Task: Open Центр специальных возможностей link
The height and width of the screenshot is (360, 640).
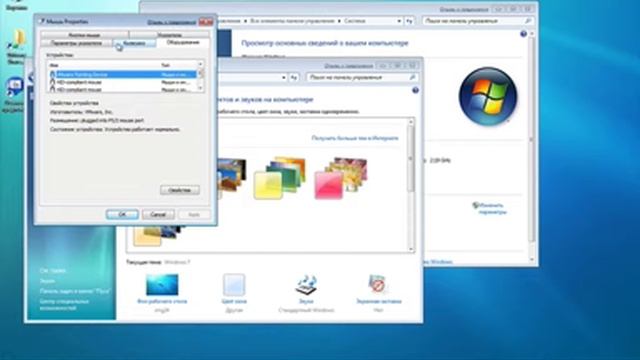Action: 64,304
